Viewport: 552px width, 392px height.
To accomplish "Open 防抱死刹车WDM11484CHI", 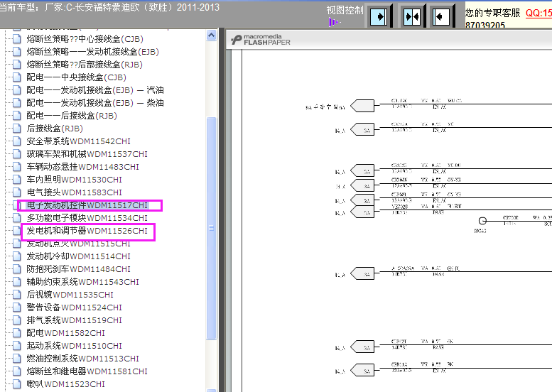I will coord(79,269).
